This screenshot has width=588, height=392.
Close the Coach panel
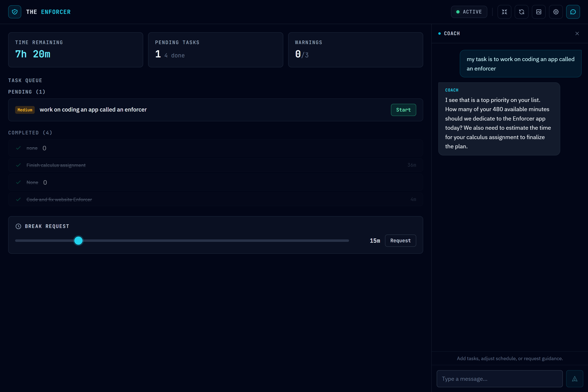coord(577,34)
